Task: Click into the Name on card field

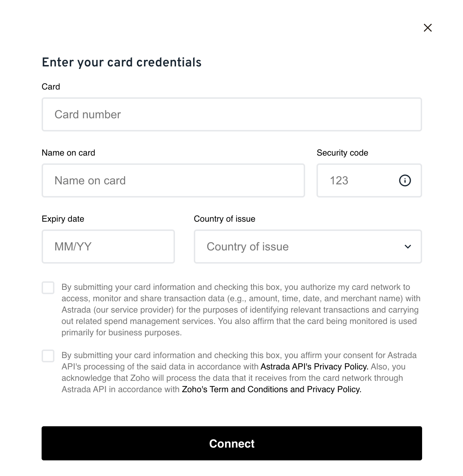Action: coord(173,180)
